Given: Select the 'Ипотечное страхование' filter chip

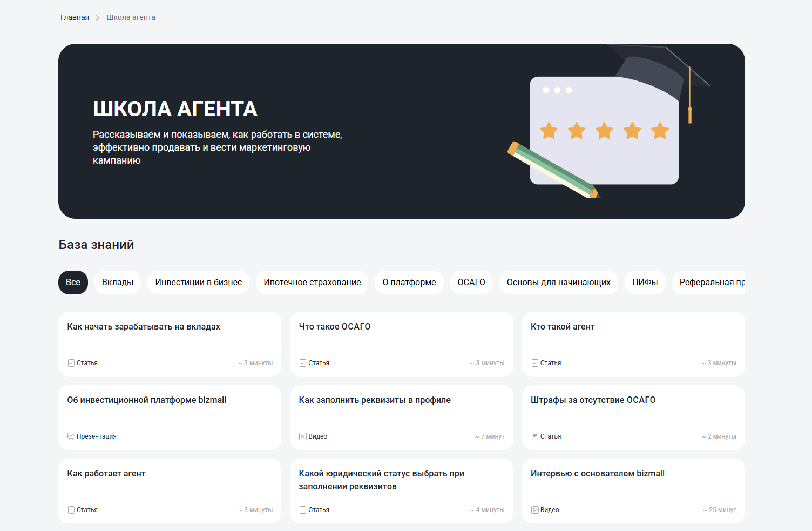Looking at the screenshot, I should click(312, 282).
